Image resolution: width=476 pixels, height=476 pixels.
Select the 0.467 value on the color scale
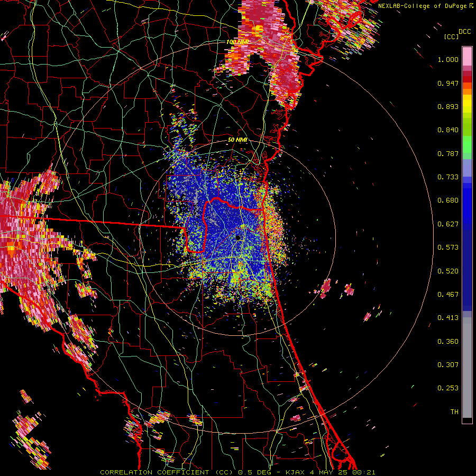448,295
